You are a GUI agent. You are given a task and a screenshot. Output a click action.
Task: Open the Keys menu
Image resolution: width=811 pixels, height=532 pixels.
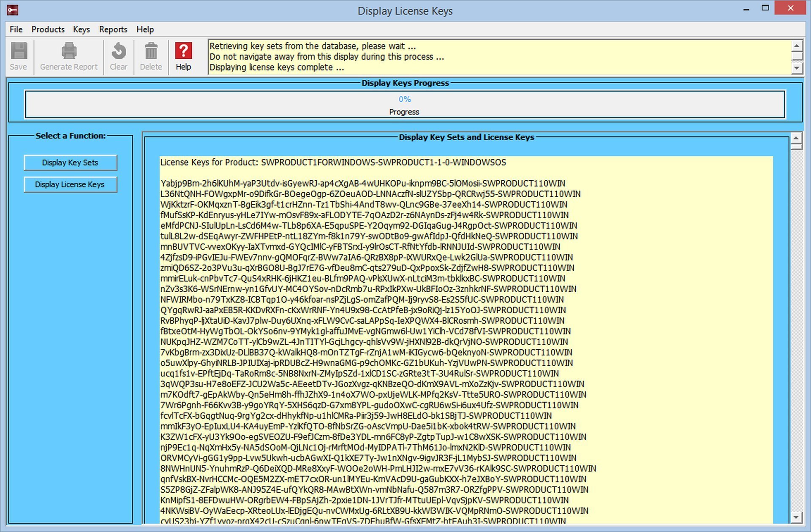(81, 29)
